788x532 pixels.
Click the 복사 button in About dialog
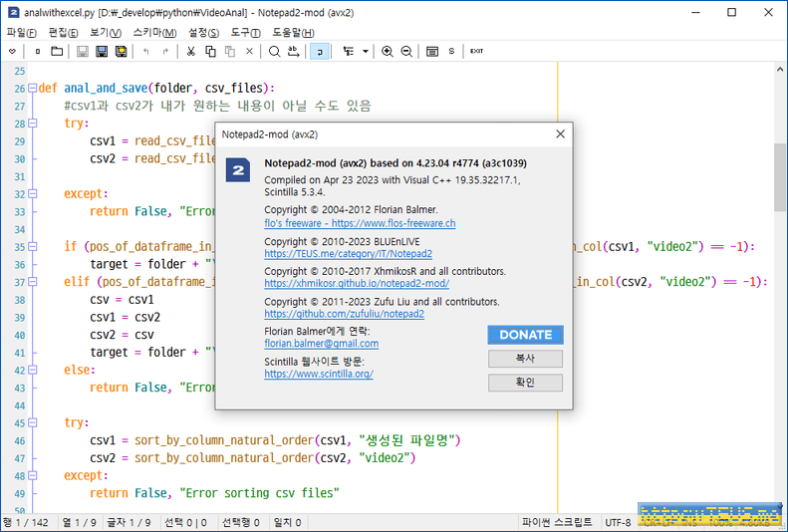(x=525, y=359)
